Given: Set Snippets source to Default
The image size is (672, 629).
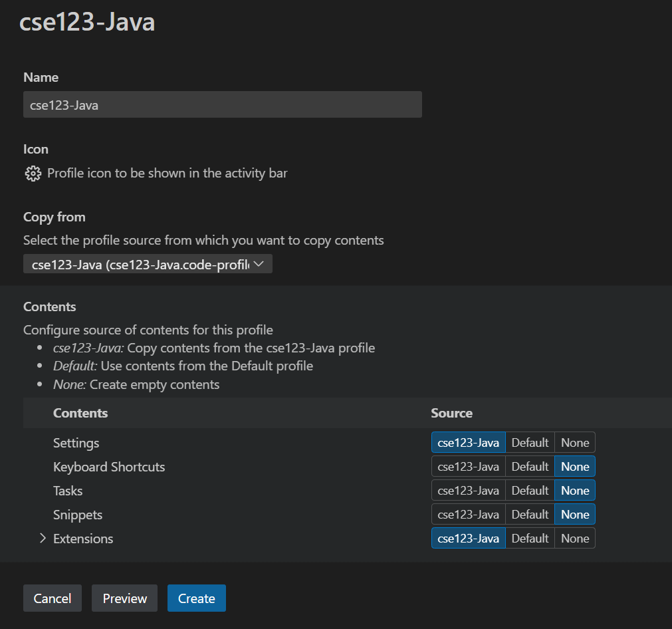Looking at the screenshot, I should [530, 514].
